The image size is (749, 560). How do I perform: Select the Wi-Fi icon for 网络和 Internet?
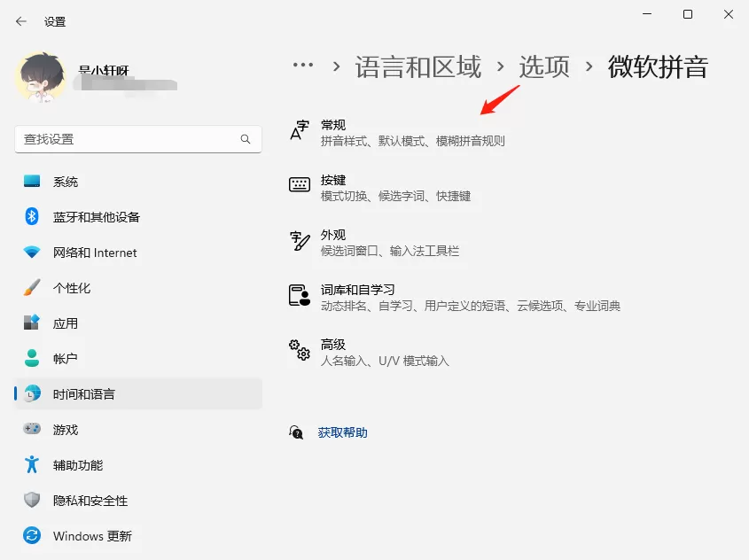click(x=32, y=252)
